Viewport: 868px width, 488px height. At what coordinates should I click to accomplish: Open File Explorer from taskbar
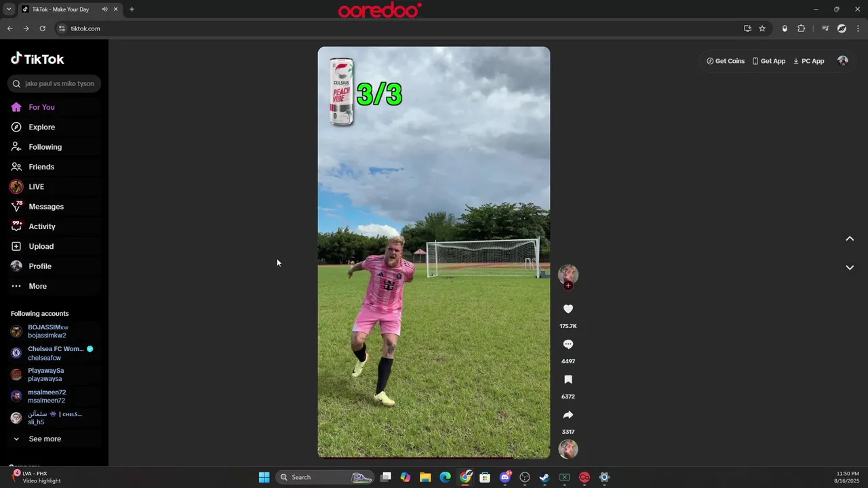pyautogui.click(x=425, y=477)
